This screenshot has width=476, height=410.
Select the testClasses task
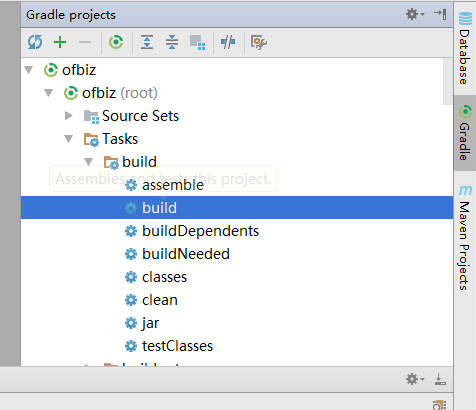point(177,346)
